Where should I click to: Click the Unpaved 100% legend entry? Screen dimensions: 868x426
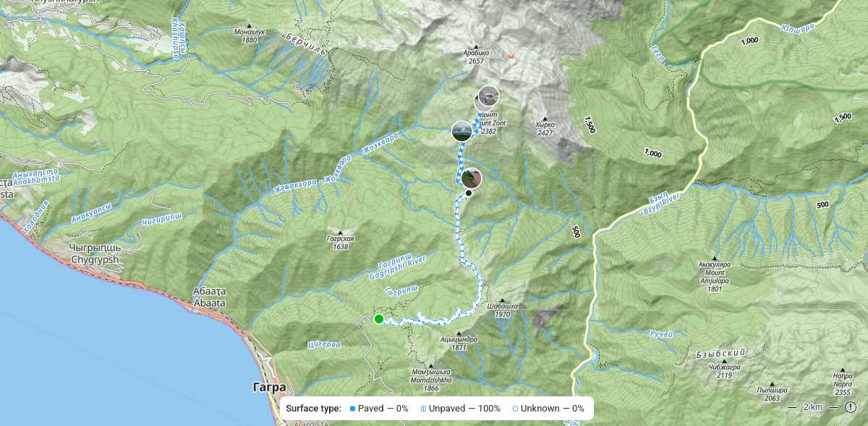tap(461, 409)
